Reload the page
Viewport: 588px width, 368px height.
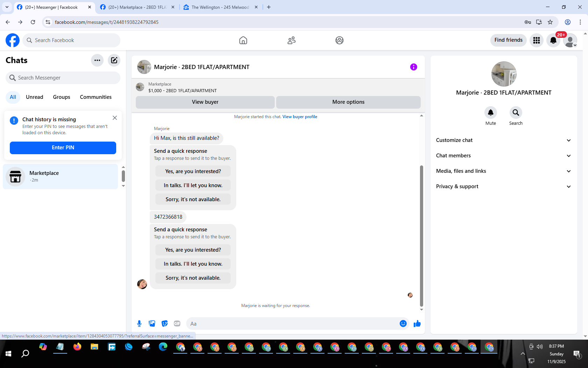(33, 22)
